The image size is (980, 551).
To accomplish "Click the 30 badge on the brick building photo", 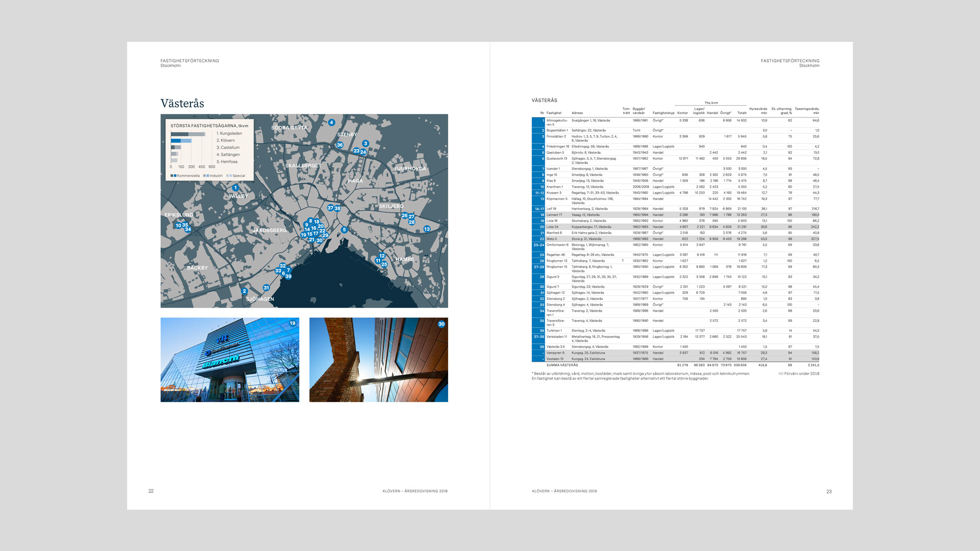I will [442, 324].
